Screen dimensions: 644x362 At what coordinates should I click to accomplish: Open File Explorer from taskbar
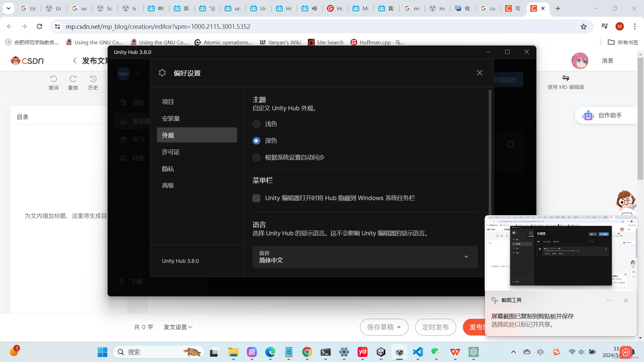pyautogui.click(x=233, y=352)
